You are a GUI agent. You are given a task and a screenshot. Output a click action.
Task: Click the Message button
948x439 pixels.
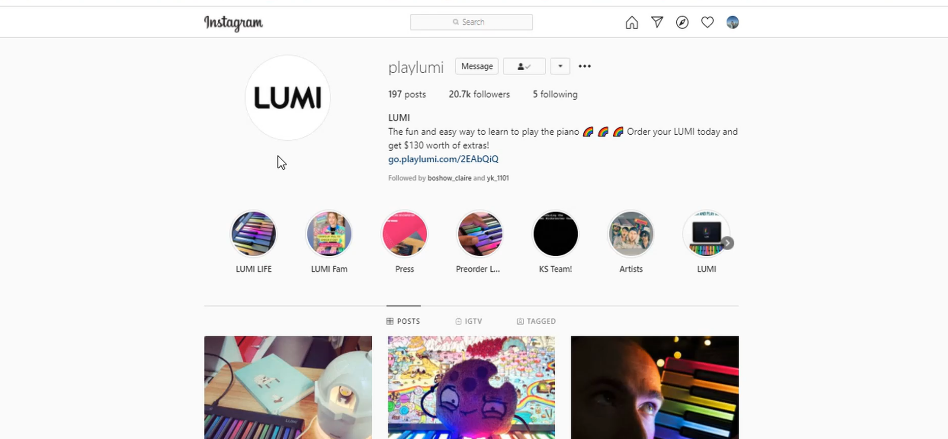pos(477,67)
